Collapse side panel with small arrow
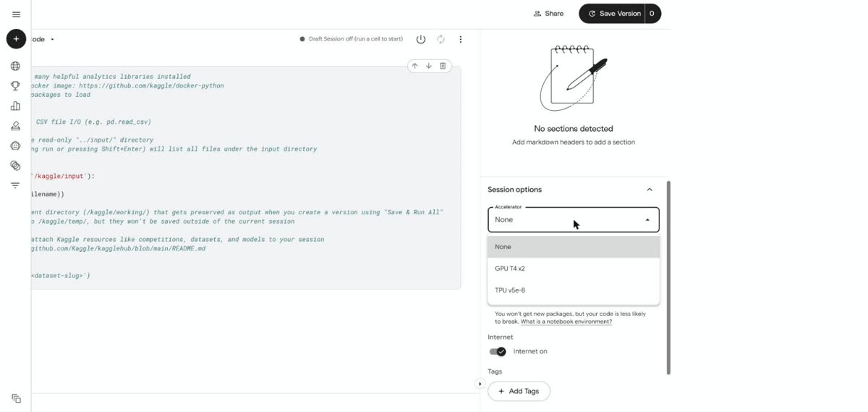This screenshot has width=868, height=412. click(480, 384)
